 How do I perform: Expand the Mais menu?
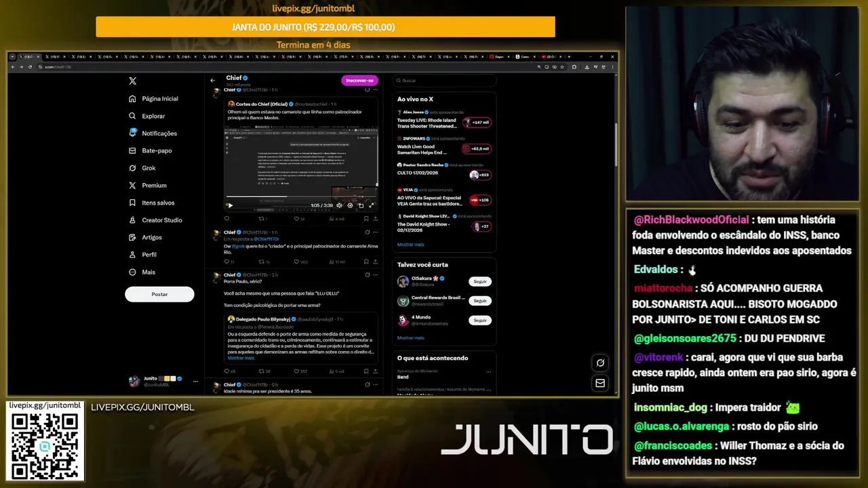(142, 272)
